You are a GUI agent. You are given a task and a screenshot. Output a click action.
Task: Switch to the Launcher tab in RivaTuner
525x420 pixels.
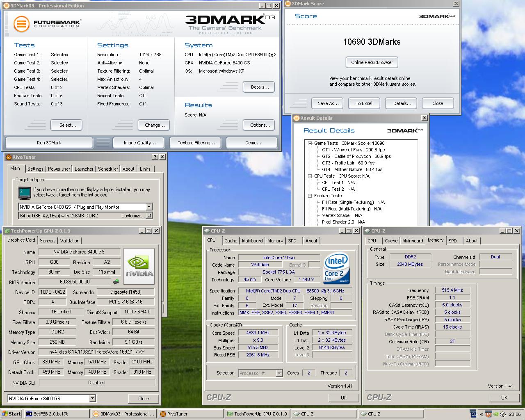[84, 169]
